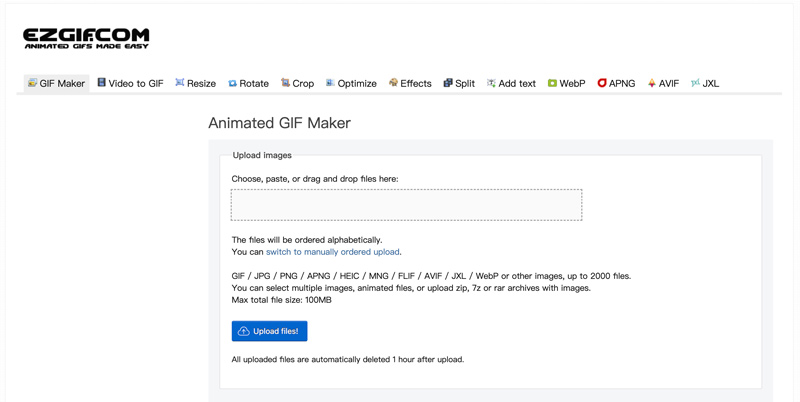Click the Video to GIF film icon
The width and height of the screenshot is (800, 402).
coord(101,83)
